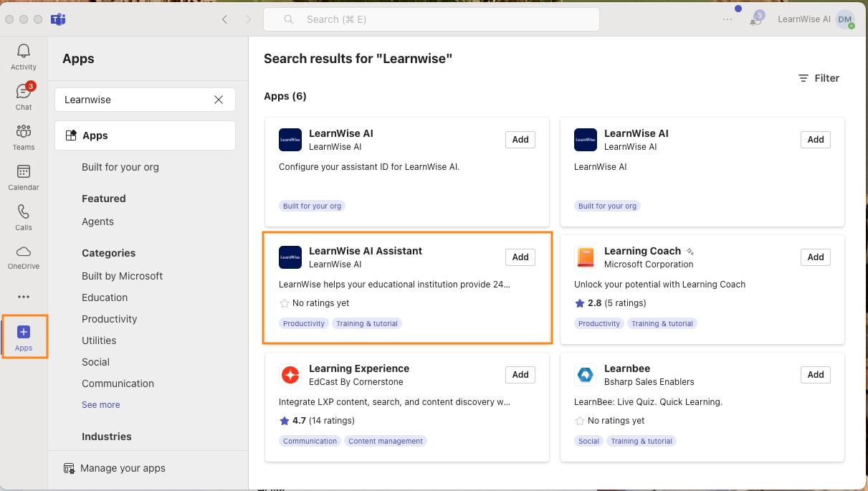Select the Education category
868x491 pixels.
pyautogui.click(x=105, y=297)
